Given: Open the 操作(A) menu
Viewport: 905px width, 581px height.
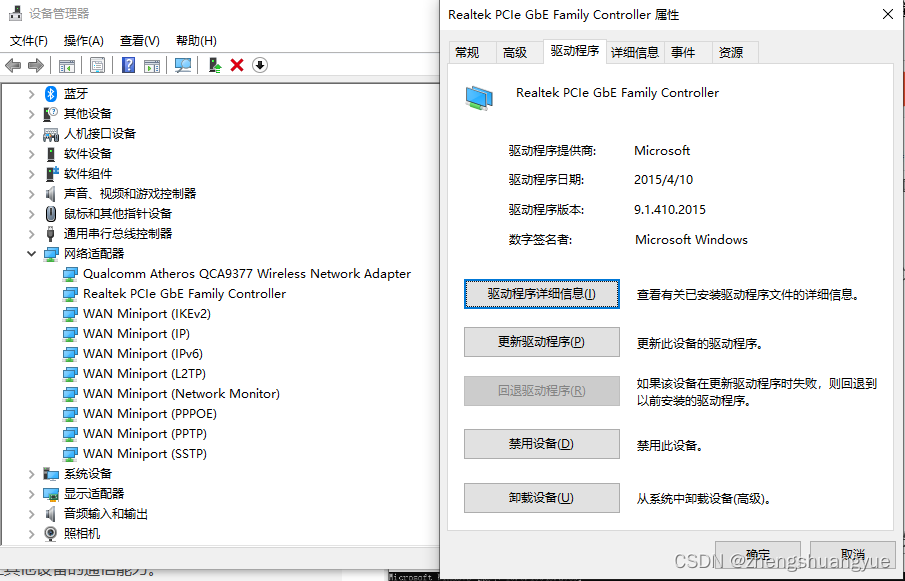Looking at the screenshot, I should pos(84,41).
